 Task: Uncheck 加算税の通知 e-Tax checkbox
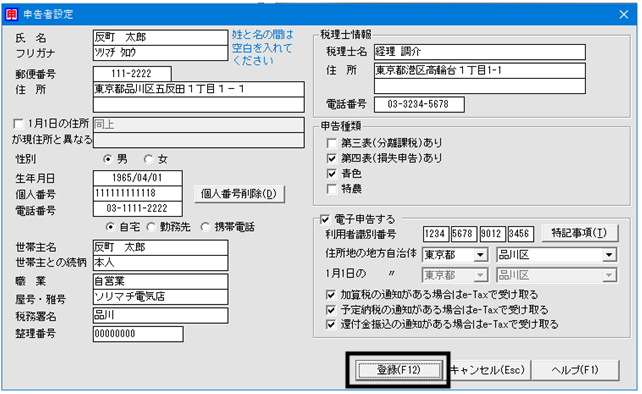pos(331,294)
